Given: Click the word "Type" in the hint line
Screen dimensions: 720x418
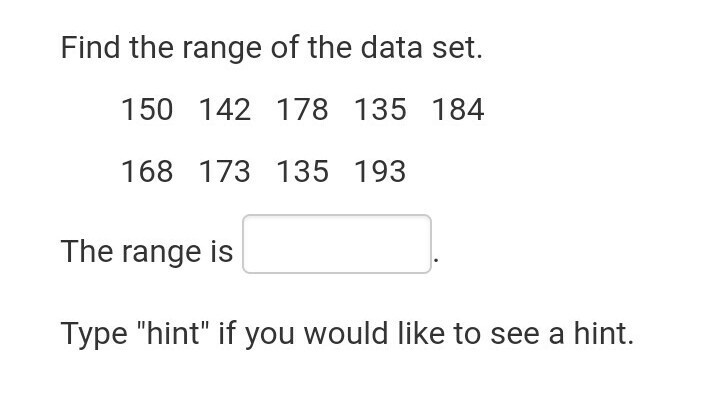Looking at the screenshot, I should tap(94, 334).
